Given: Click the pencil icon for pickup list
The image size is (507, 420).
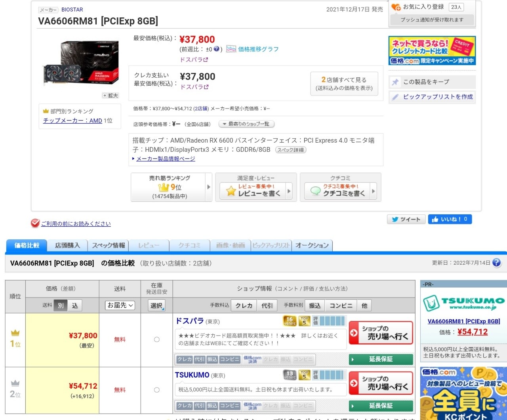Looking at the screenshot, I should [395, 97].
